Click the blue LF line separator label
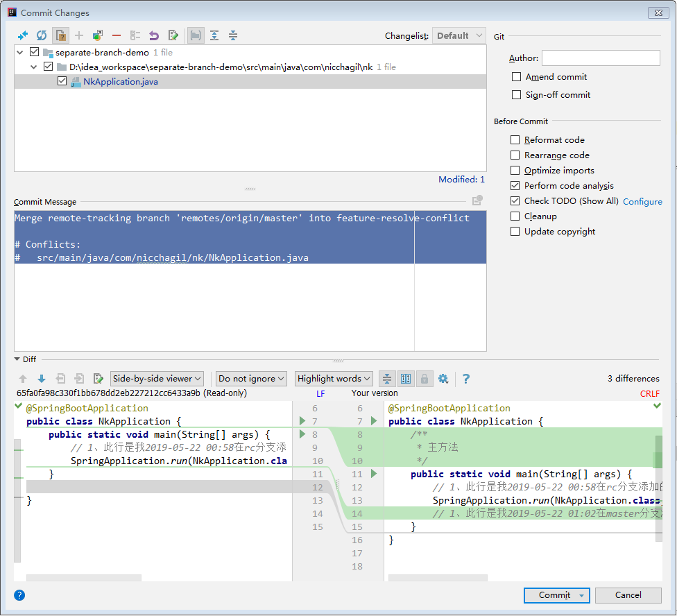 [320, 394]
